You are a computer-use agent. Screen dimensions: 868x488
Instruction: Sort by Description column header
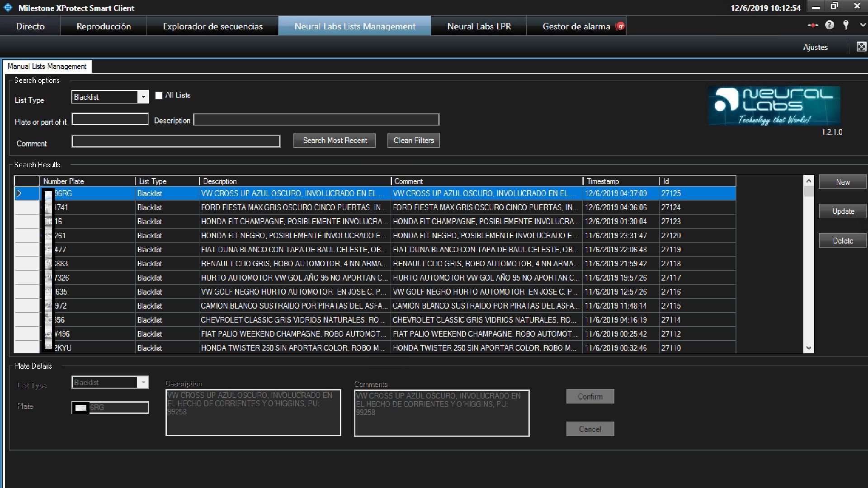tap(295, 181)
